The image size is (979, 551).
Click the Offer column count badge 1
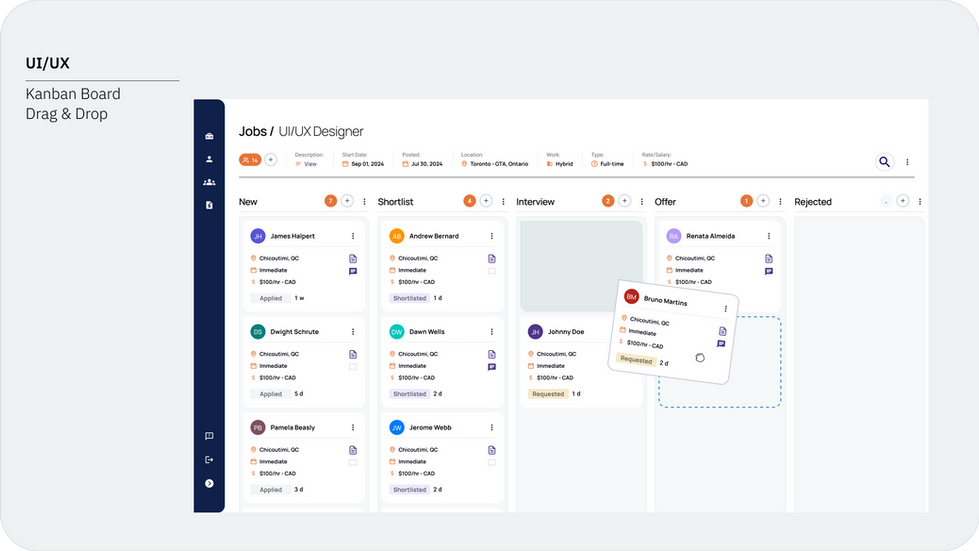[746, 201]
